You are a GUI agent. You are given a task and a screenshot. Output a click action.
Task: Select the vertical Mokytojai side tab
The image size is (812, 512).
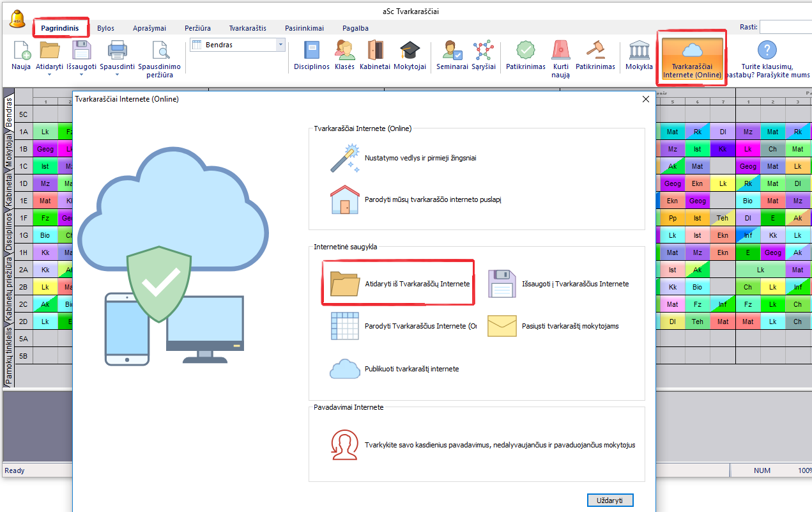click(9, 150)
